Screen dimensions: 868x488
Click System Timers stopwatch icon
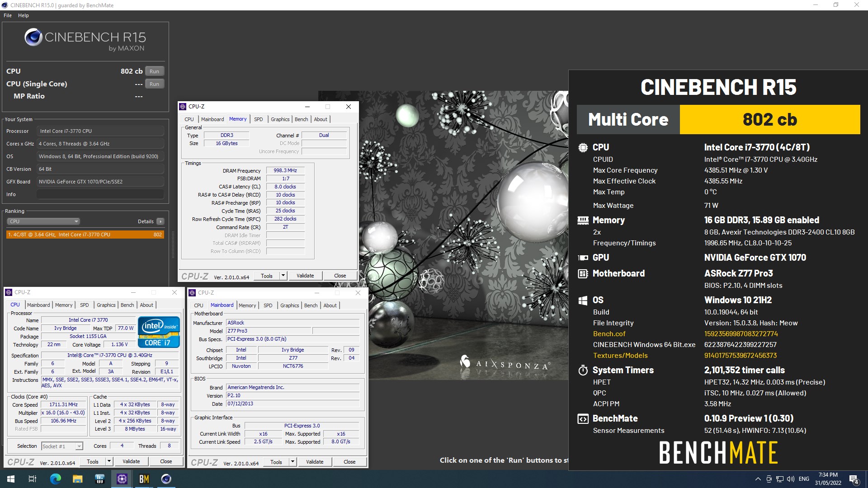583,370
